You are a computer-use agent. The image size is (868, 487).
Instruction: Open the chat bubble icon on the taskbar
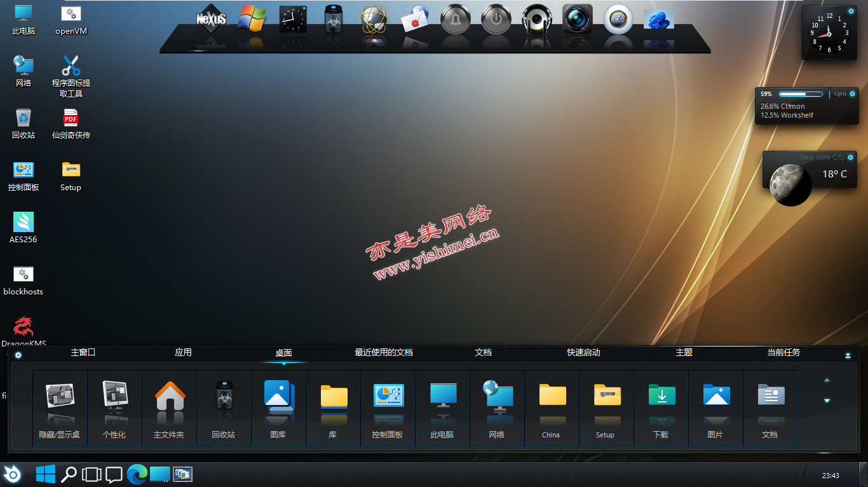(114, 474)
